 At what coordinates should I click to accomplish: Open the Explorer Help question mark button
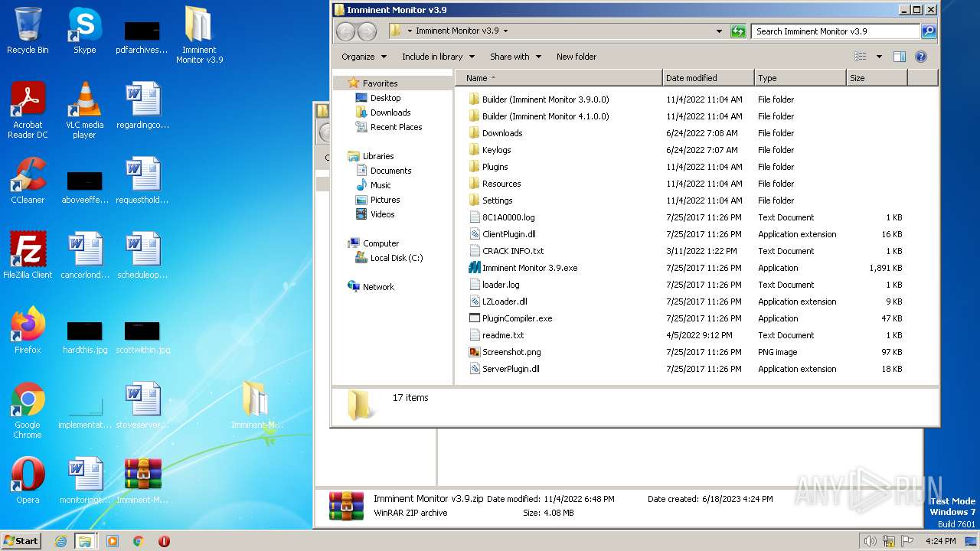click(921, 57)
